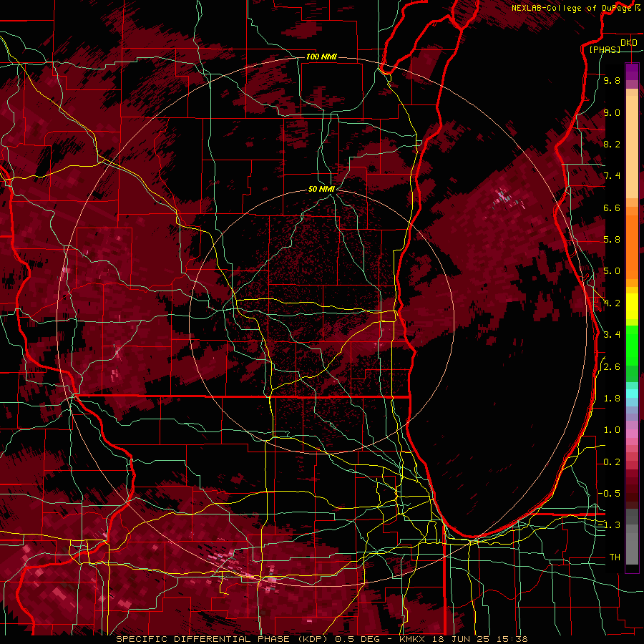Click the TH threshold label on color scale
Screen dimensions: 644x644
pyautogui.click(x=615, y=557)
